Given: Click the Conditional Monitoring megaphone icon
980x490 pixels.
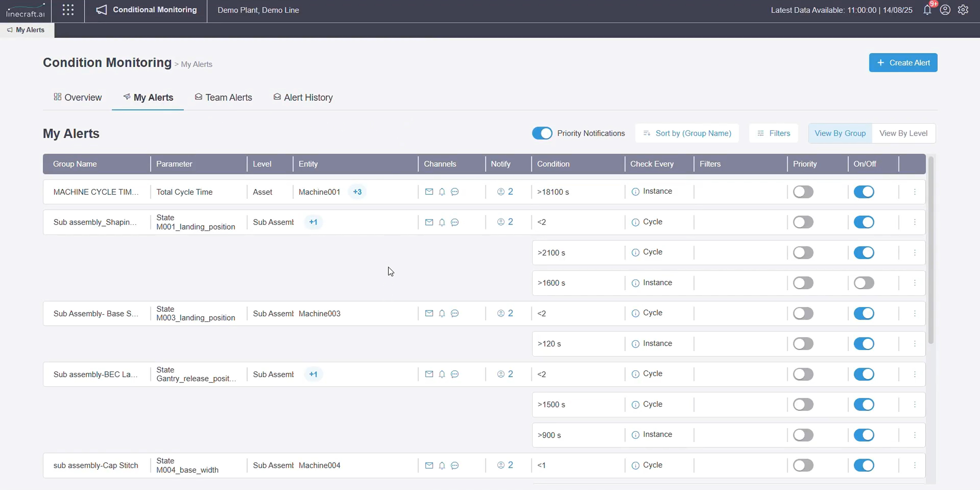Looking at the screenshot, I should point(101,10).
